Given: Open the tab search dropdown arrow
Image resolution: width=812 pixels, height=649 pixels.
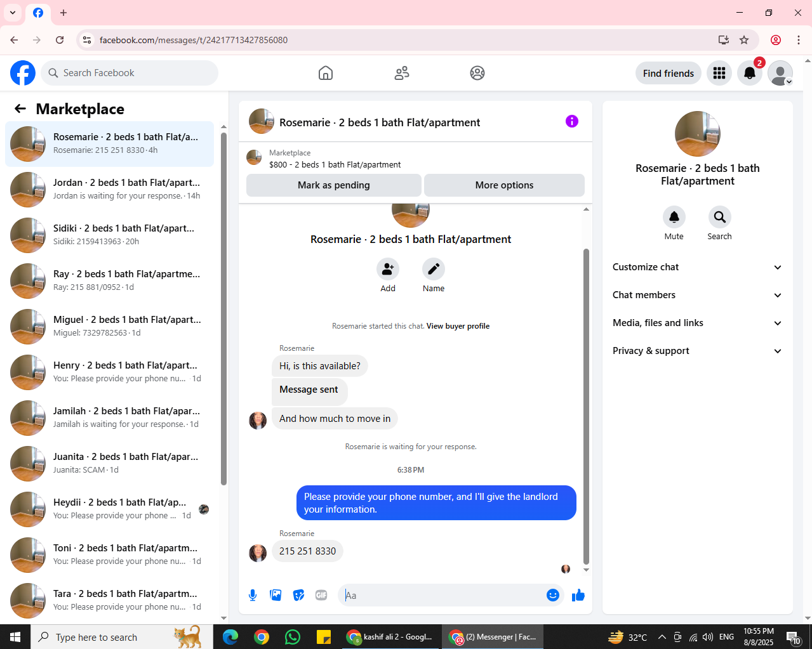Looking at the screenshot, I should pyautogui.click(x=13, y=13).
